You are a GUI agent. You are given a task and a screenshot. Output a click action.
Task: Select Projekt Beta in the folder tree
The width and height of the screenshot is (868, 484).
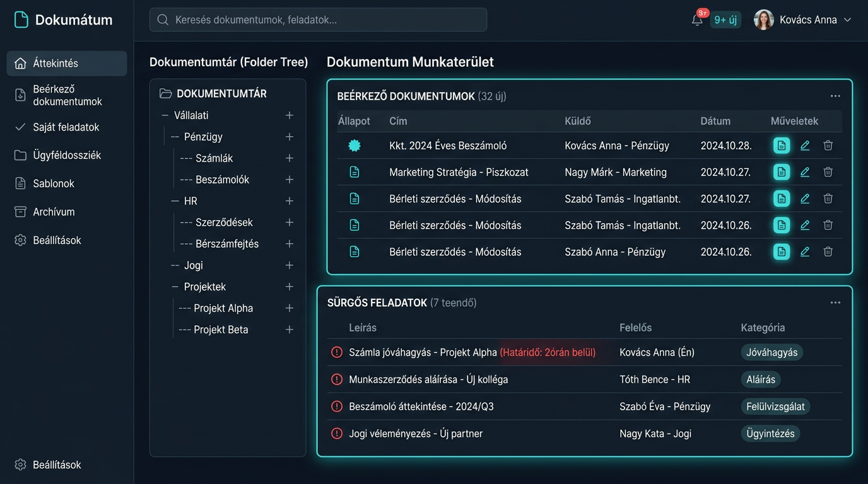[221, 330]
